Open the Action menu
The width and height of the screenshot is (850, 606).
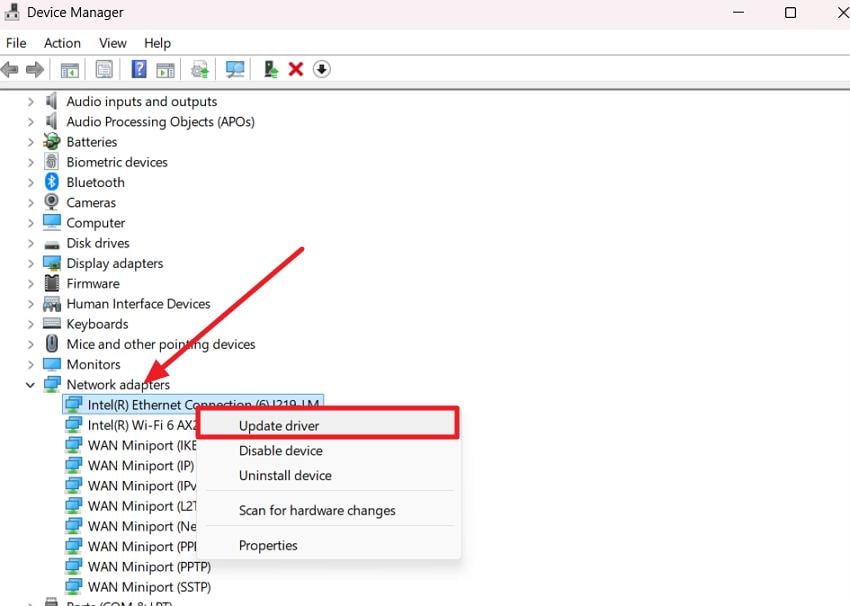tap(62, 43)
